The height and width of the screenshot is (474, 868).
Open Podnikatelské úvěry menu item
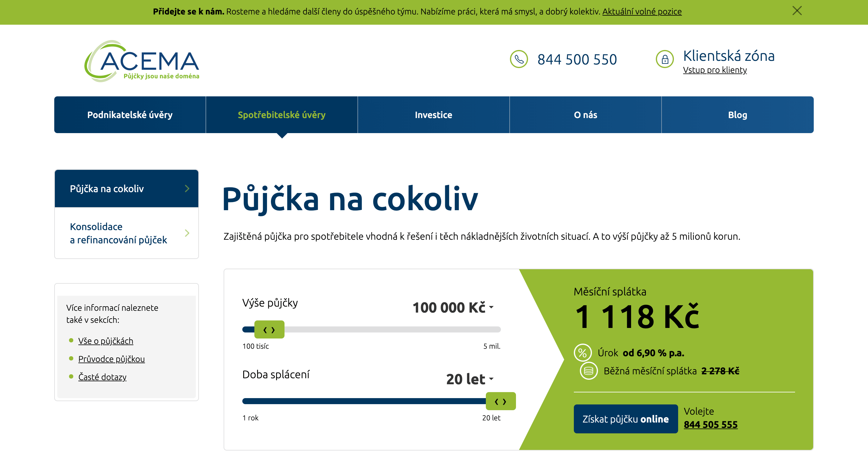(x=130, y=115)
